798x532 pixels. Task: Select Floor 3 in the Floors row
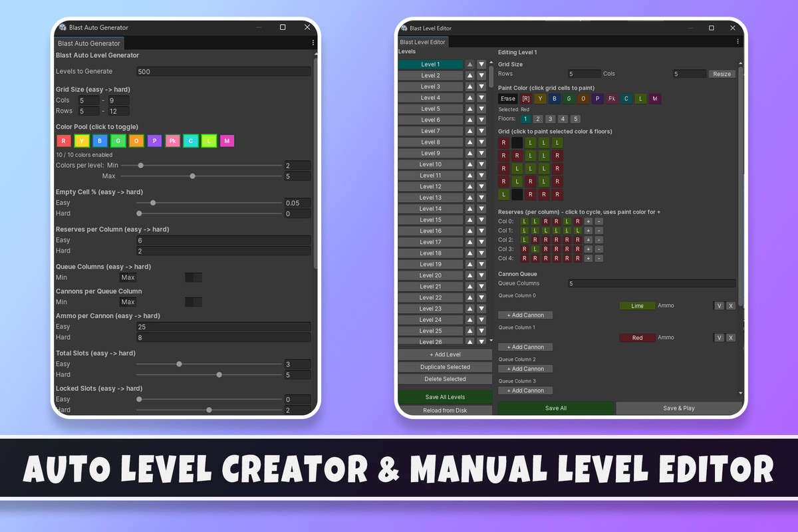[551, 118]
